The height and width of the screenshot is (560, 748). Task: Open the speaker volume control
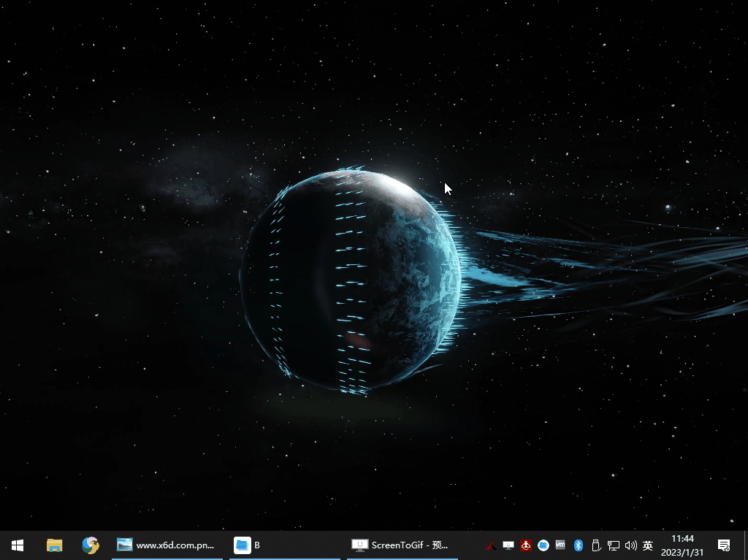pos(631,545)
